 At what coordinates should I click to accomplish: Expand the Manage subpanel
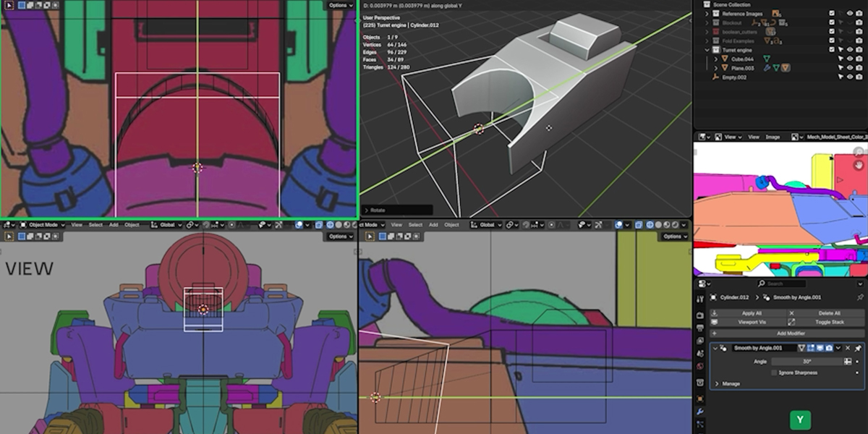coord(717,383)
